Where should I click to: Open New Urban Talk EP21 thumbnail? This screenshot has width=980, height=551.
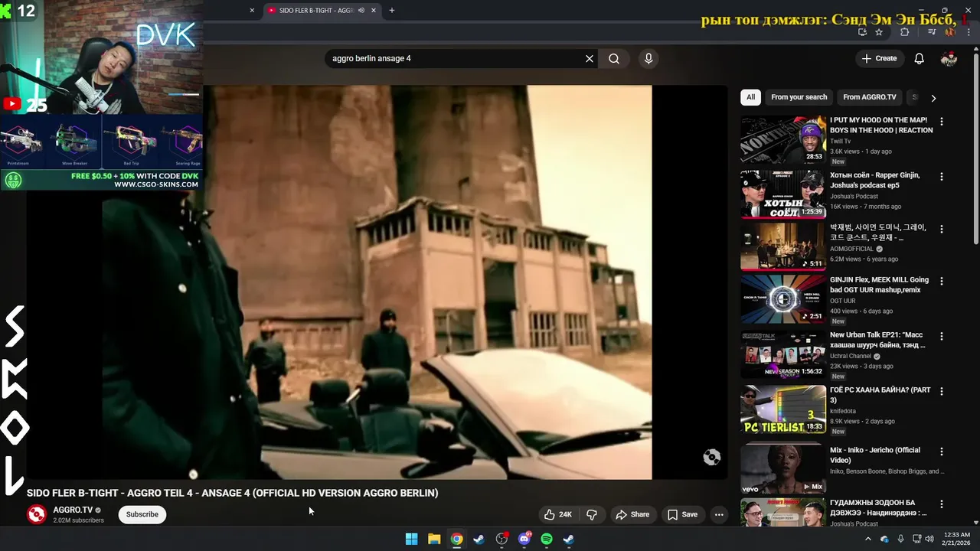(x=783, y=354)
